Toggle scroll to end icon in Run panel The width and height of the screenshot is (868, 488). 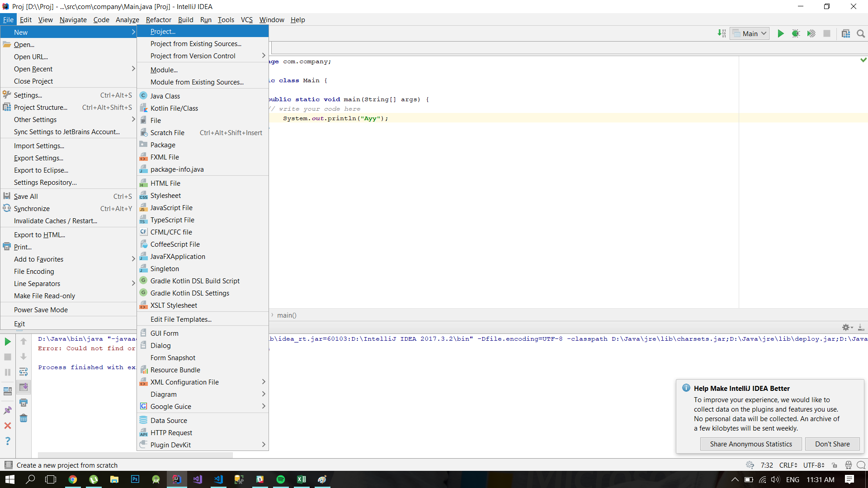(24, 387)
